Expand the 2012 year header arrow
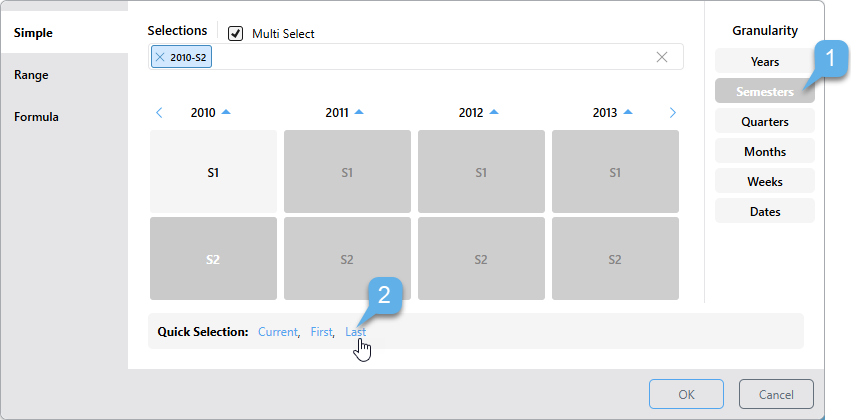Image resolution: width=851 pixels, height=420 pixels. tap(493, 112)
